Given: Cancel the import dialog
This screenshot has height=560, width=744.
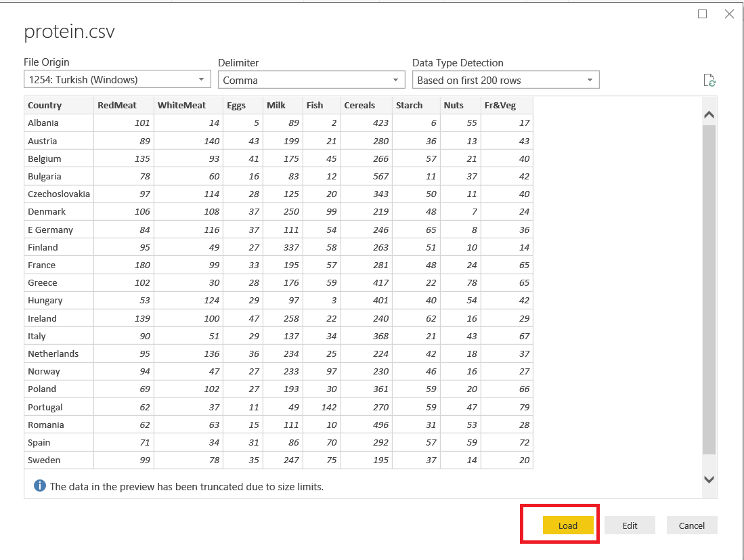Looking at the screenshot, I should tap(691, 525).
